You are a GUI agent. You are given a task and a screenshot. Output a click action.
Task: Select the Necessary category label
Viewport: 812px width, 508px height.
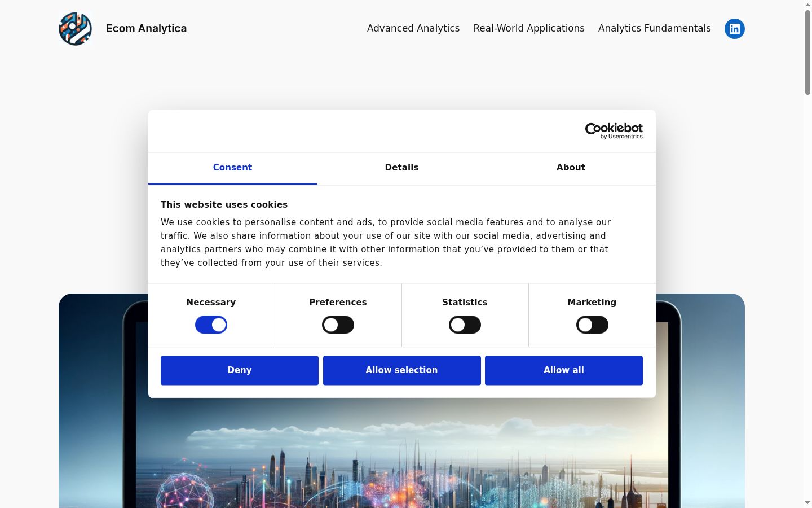pyautogui.click(x=211, y=303)
